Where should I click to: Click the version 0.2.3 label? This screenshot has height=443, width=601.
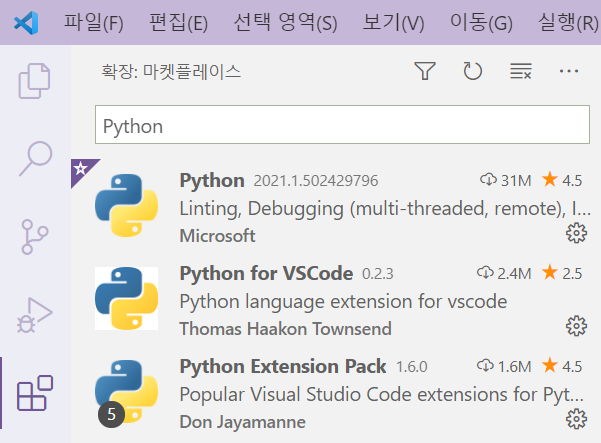[378, 274]
